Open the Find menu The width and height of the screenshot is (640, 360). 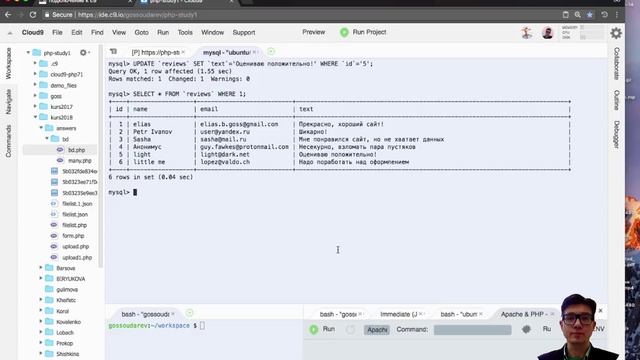pyautogui.click(x=97, y=32)
